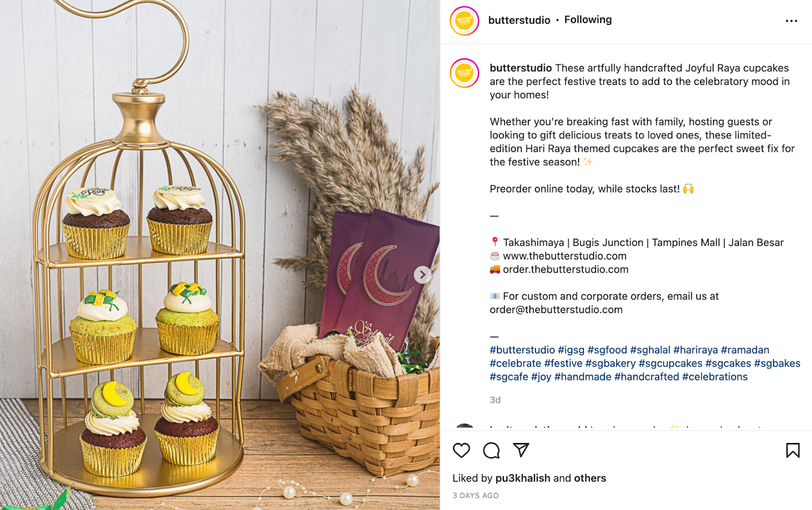The height and width of the screenshot is (510, 812).
Task: Open the cupcake birdcage photo
Action: pos(220,255)
